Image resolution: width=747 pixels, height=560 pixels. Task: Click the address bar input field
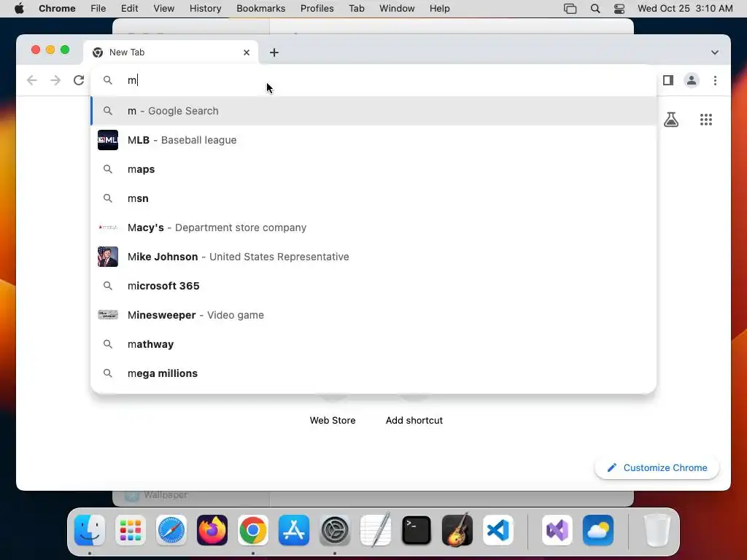(x=373, y=80)
